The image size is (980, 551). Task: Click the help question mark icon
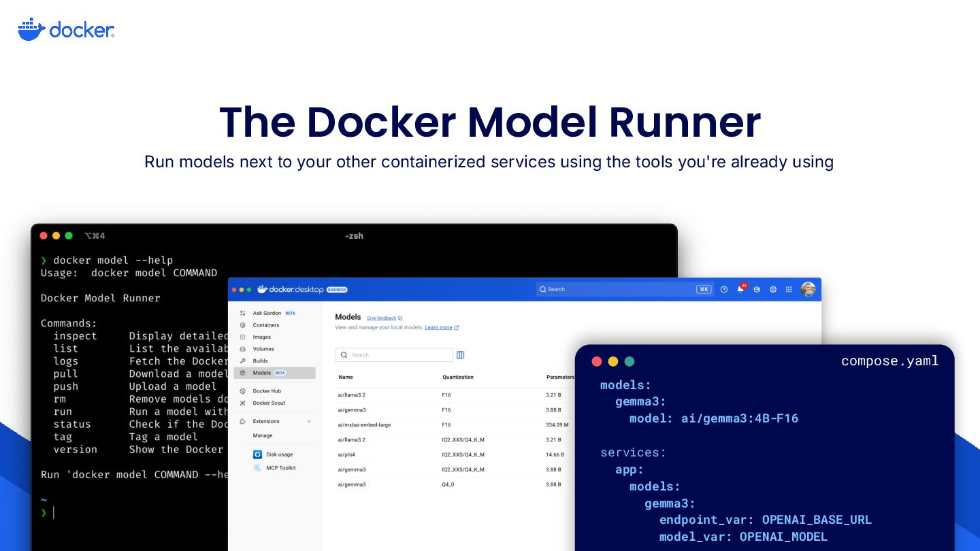pos(723,289)
